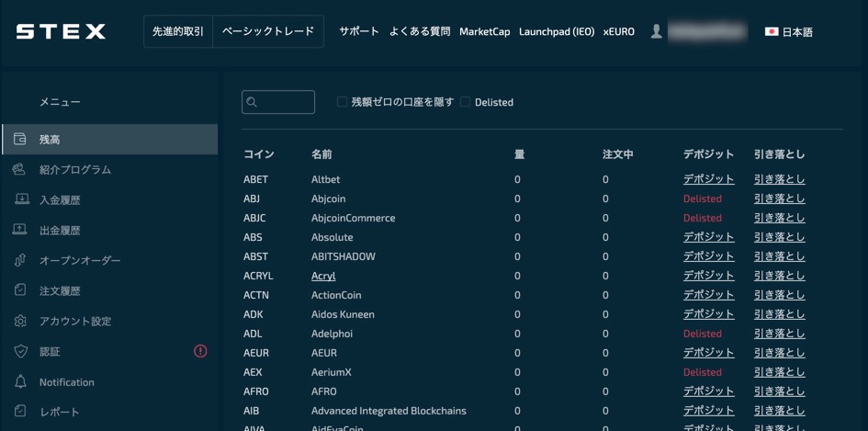Click 引き落とし link for ACTN row
This screenshot has width=868, height=431.
780,295
